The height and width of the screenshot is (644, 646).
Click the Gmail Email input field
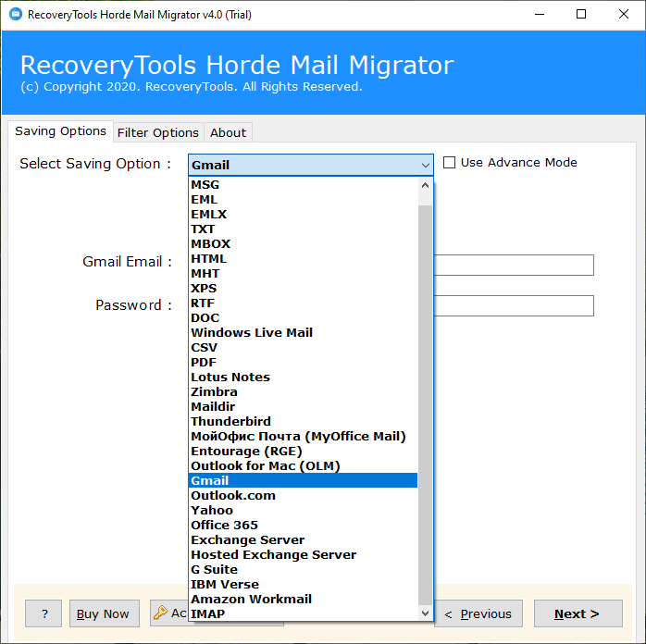click(514, 266)
